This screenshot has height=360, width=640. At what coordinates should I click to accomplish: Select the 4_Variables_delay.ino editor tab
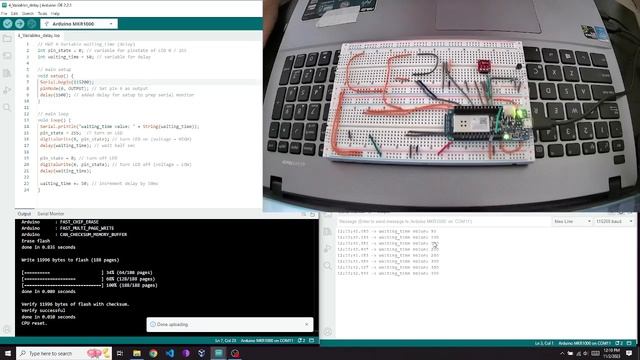(x=38, y=36)
